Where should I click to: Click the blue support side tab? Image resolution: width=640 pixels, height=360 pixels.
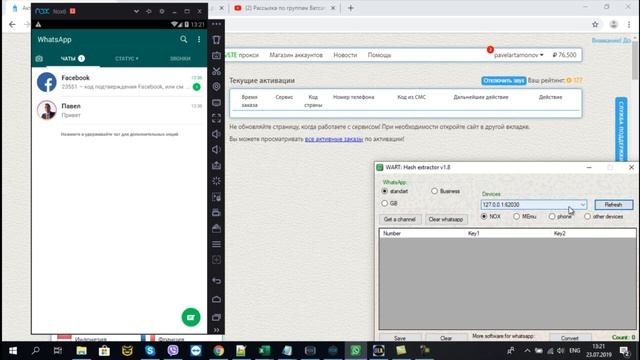coord(621,129)
